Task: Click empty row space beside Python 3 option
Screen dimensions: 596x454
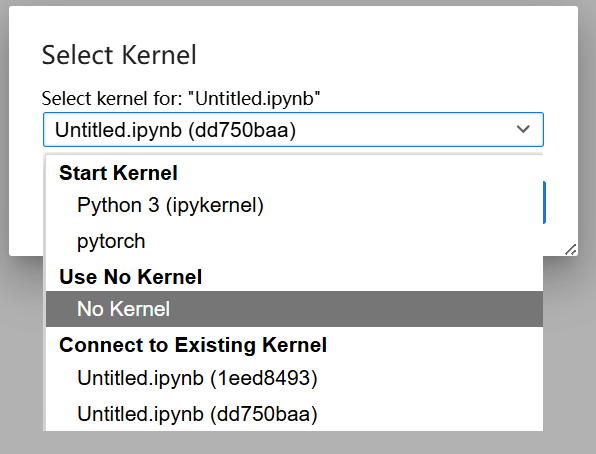Action: click(399, 205)
